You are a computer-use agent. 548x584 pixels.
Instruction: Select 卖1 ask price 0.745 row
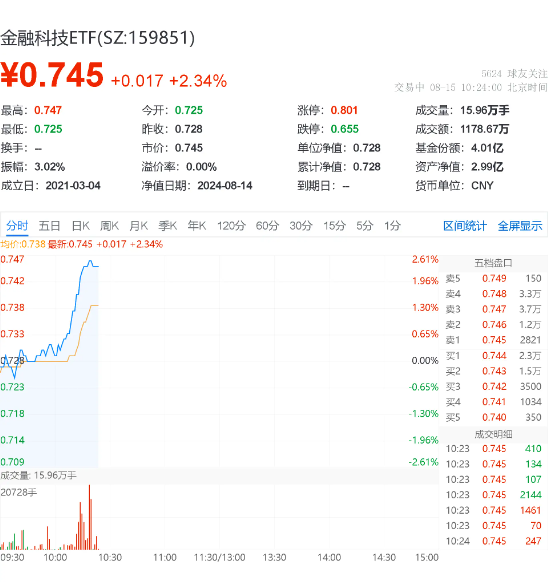click(493, 340)
